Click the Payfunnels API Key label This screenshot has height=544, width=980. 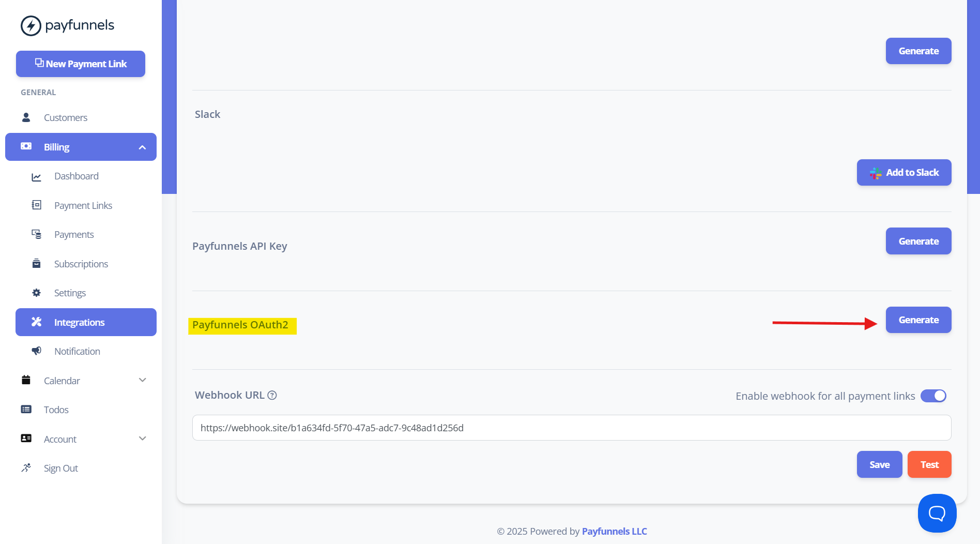240,246
